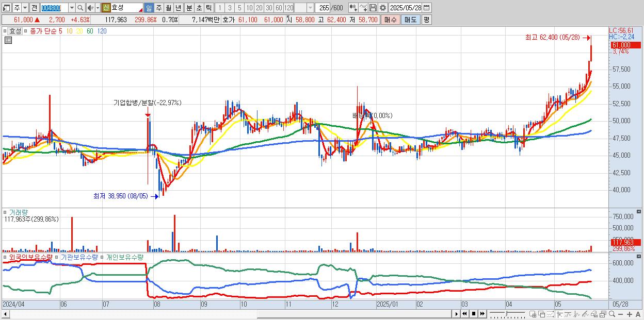Screen dimensions: 644x320
Task: Click the horizontal chart scrollbar track
Action: coord(231,314)
